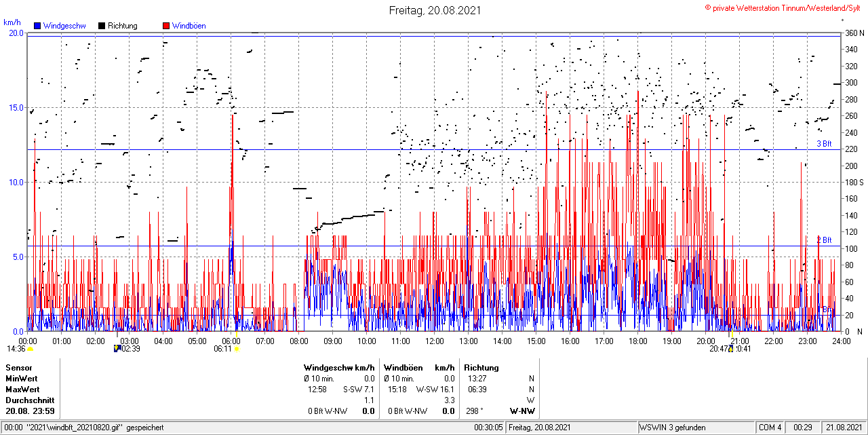Image resolution: width=868 pixels, height=435 pixels.
Task: Click the chart title Freitag, 20.08.2021
Action: (434, 10)
